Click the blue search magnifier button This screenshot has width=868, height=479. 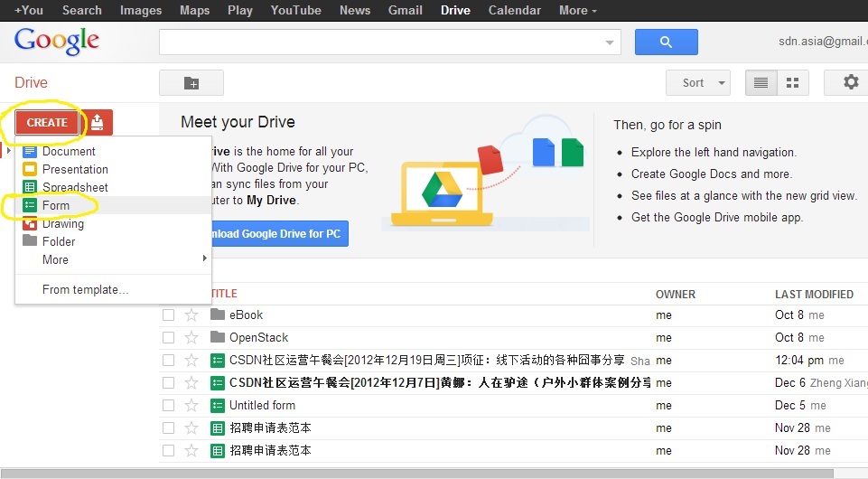point(666,42)
